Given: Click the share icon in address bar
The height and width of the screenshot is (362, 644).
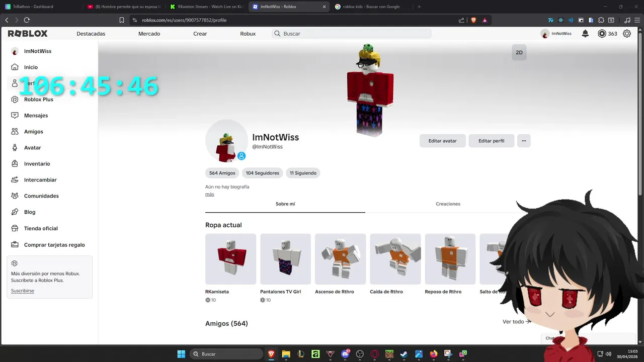Looking at the screenshot, I should (x=461, y=20).
